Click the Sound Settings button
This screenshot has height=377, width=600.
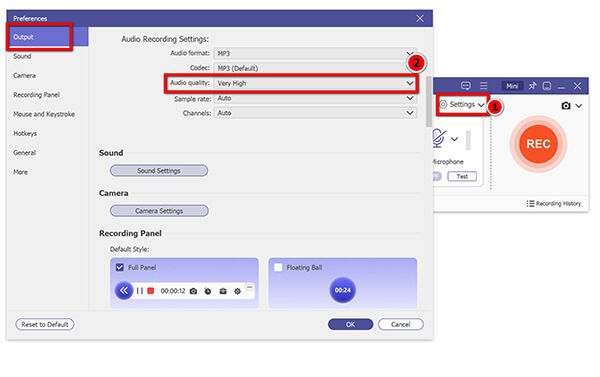coord(159,171)
